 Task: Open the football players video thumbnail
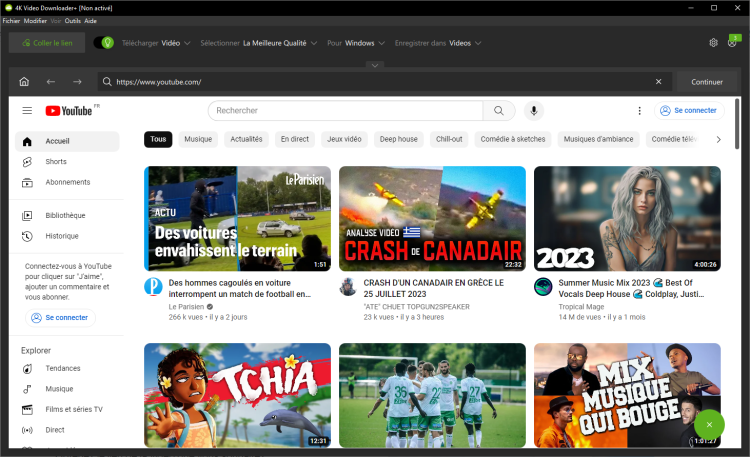432,395
